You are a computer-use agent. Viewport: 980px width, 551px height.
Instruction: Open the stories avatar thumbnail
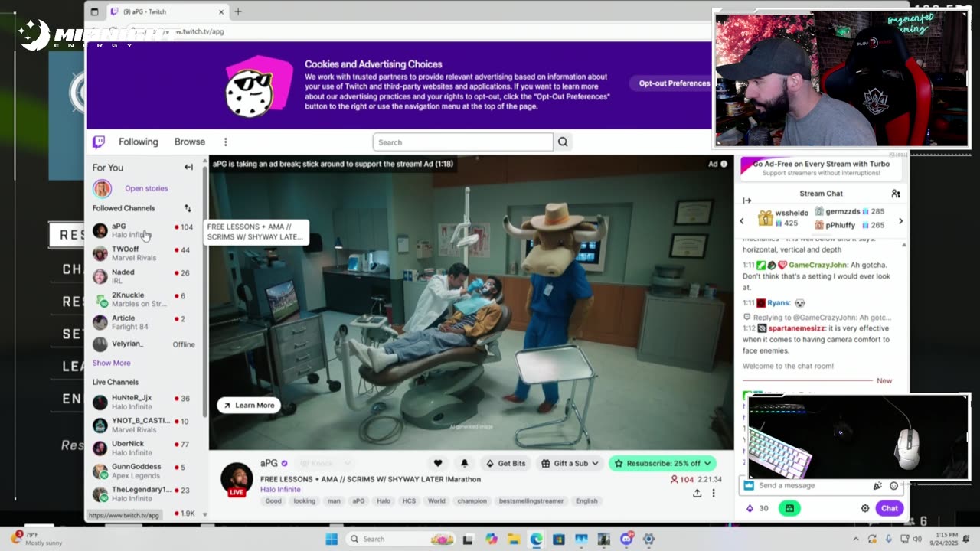(x=102, y=188)
